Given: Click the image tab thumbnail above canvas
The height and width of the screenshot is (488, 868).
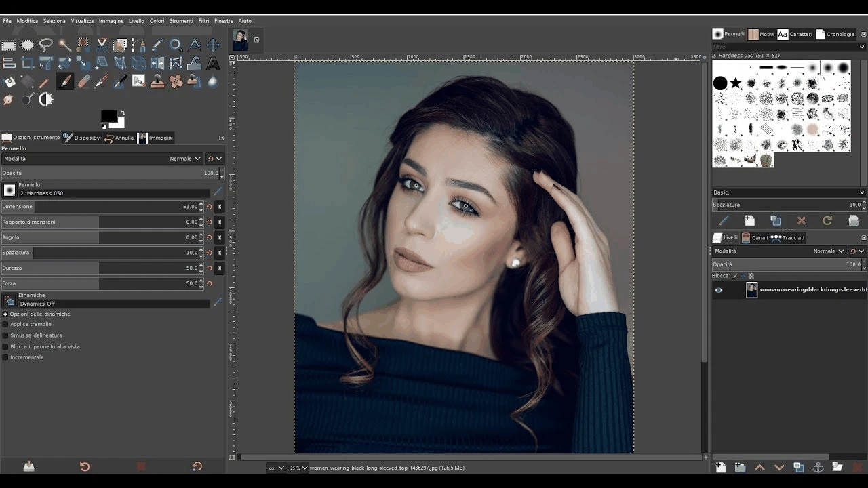Looking at the screenshot, I should pyautogui.click(x=240, y=40).
